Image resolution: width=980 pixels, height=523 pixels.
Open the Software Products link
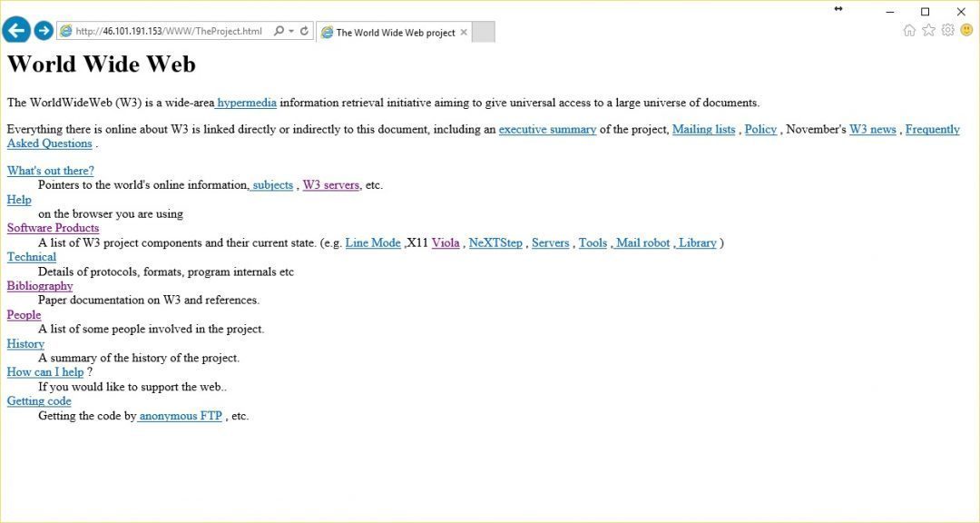[x=54, y=228]
